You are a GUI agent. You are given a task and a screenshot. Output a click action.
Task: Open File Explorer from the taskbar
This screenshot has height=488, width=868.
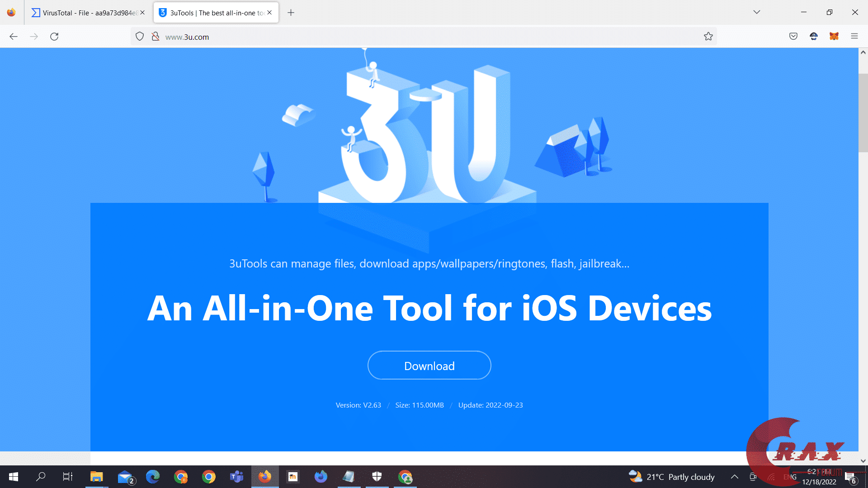97,477
